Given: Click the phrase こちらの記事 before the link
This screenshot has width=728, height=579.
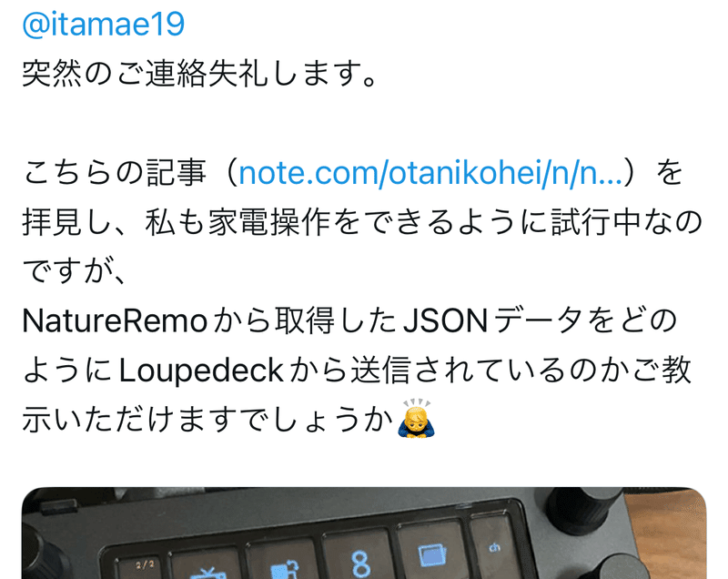Looking at the screenshot, I should tap(115, 172).
